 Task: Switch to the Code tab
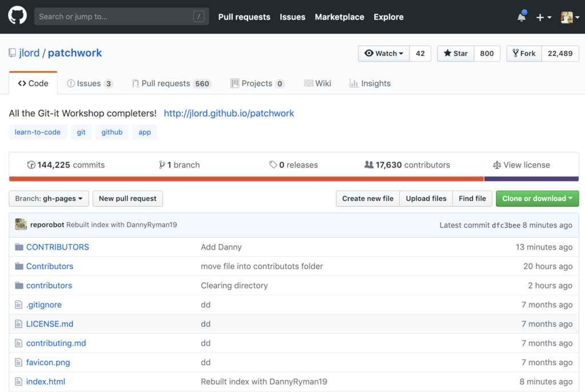pos(33,83)
